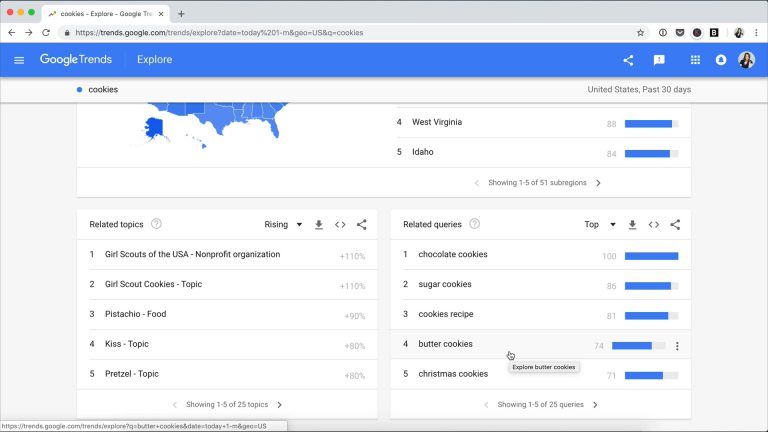768x432 pixels.
Task: Select the cookies Google Trends browser tab
Action: pos(106,14)
